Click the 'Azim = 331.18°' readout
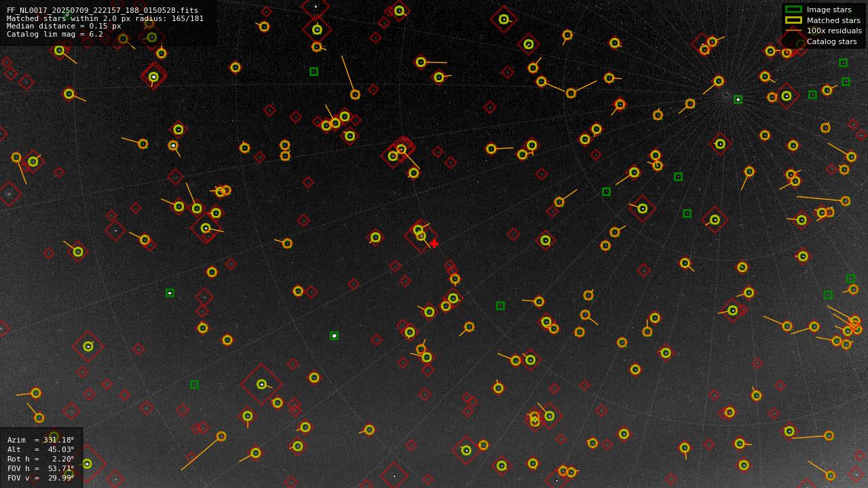The width and height of the screenshot is (868, 488). [x=41, y=440]
